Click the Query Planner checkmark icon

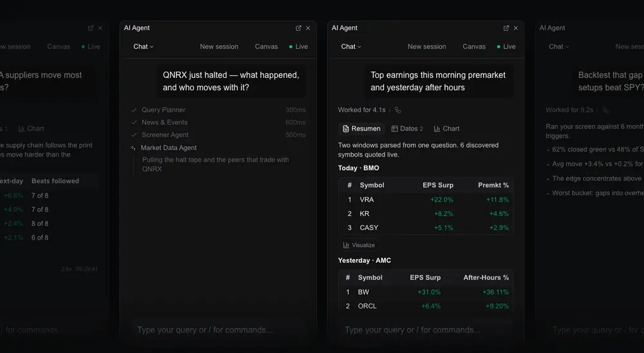[134, 110]
